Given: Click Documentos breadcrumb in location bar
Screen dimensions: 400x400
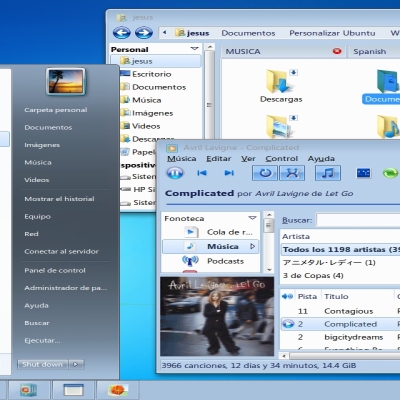Looking at the screenshot, I should click(248, 33).
